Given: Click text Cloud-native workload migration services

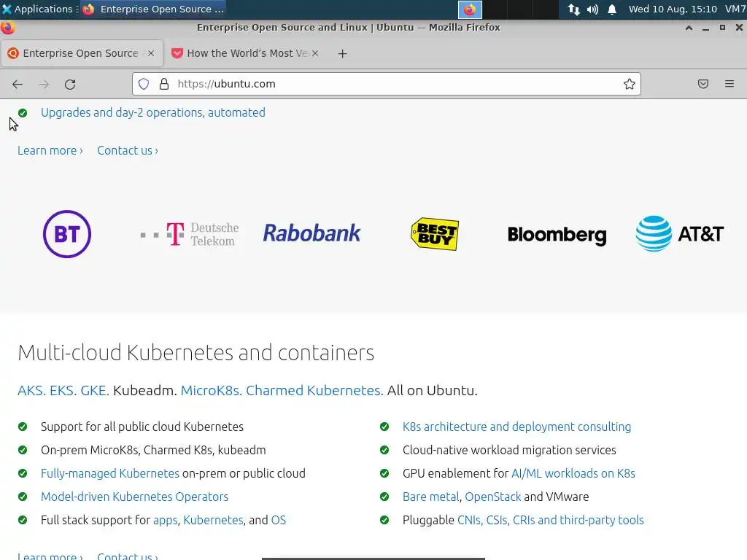Looking at the screenshot, I should (509, 450).
